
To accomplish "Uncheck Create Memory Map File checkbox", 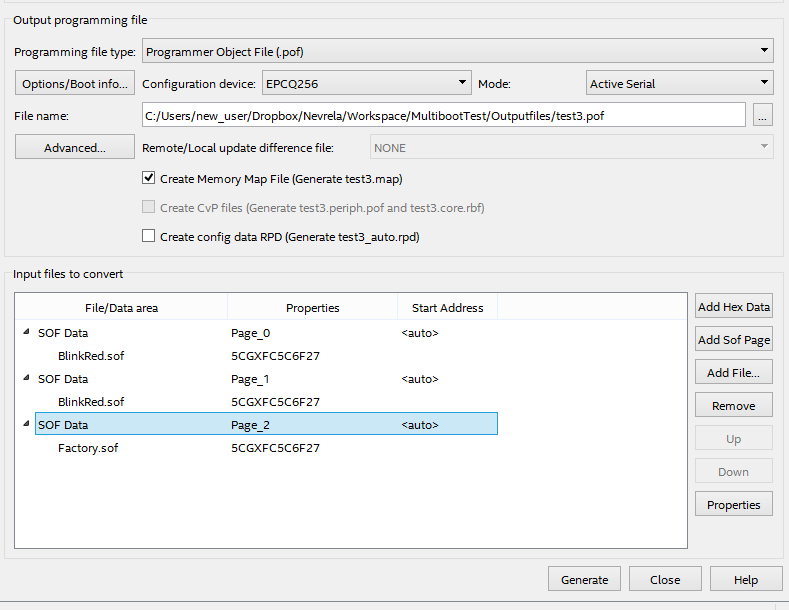I will (x=149, y=179).
